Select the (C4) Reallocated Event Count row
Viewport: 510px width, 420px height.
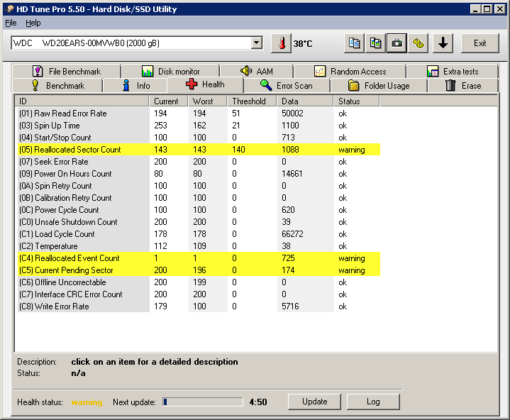tap(199, 258)
